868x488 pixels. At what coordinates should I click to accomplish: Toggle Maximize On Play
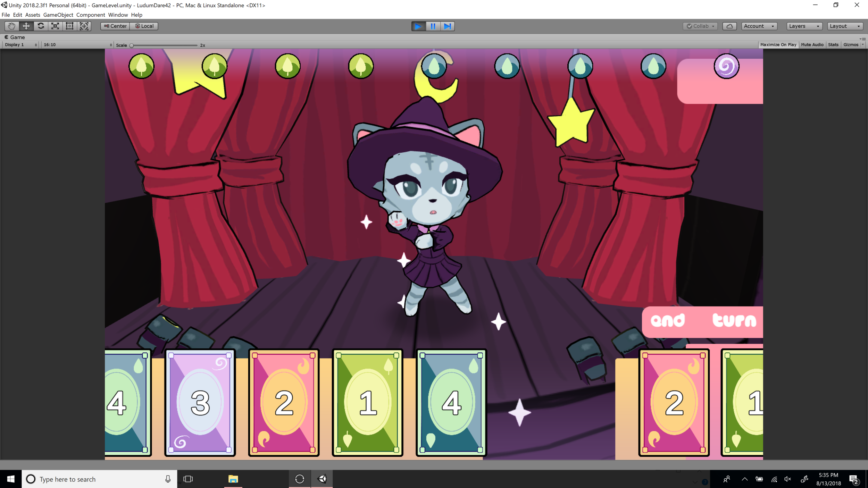point(778,45)
